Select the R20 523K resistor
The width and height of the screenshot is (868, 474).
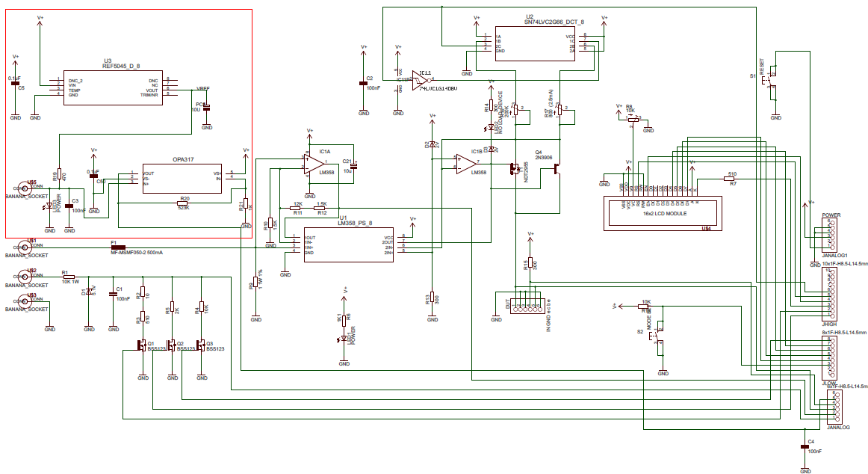coord(183,203)
